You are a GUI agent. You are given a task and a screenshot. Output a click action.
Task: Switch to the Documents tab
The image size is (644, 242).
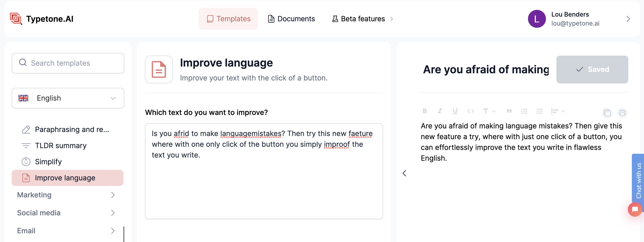[291, 19]
